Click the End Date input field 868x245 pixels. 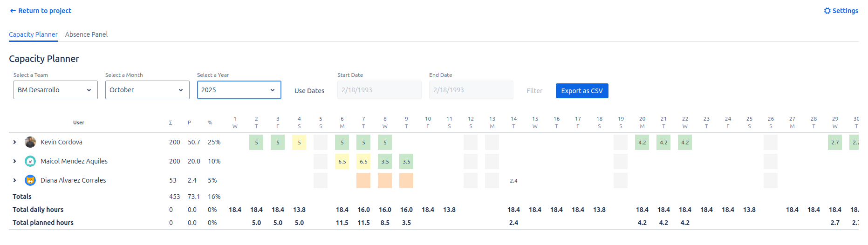(x=471, y=90)
